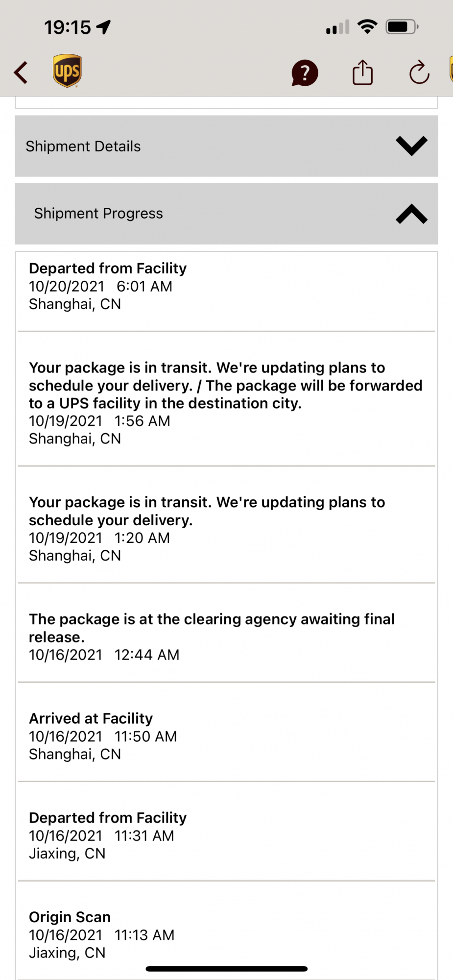Tap the UPS shield logo
This screenshot has height=980, width=453.
tap(67, 71)
